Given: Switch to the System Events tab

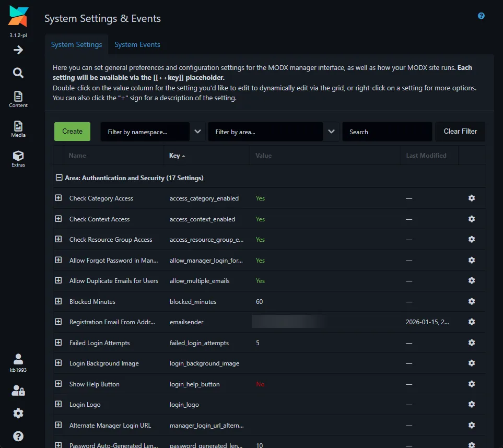Looking at the screenshot, I should click(x=137, y=44).
